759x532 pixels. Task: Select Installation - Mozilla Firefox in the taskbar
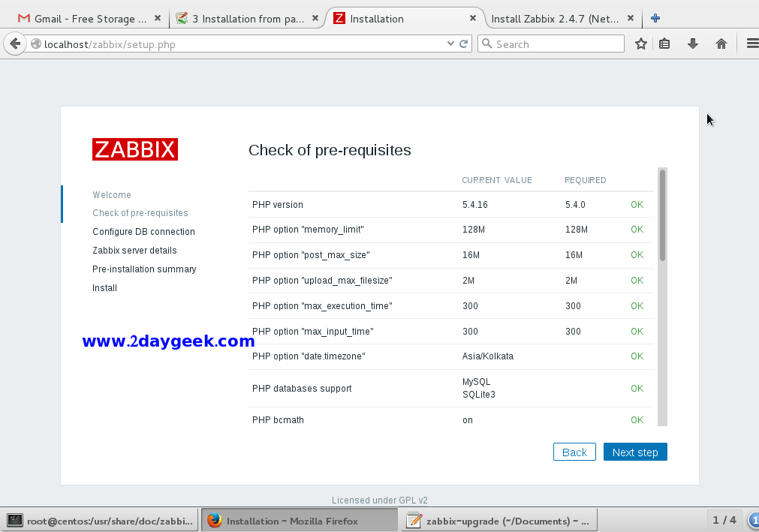(x=299, y=521)
